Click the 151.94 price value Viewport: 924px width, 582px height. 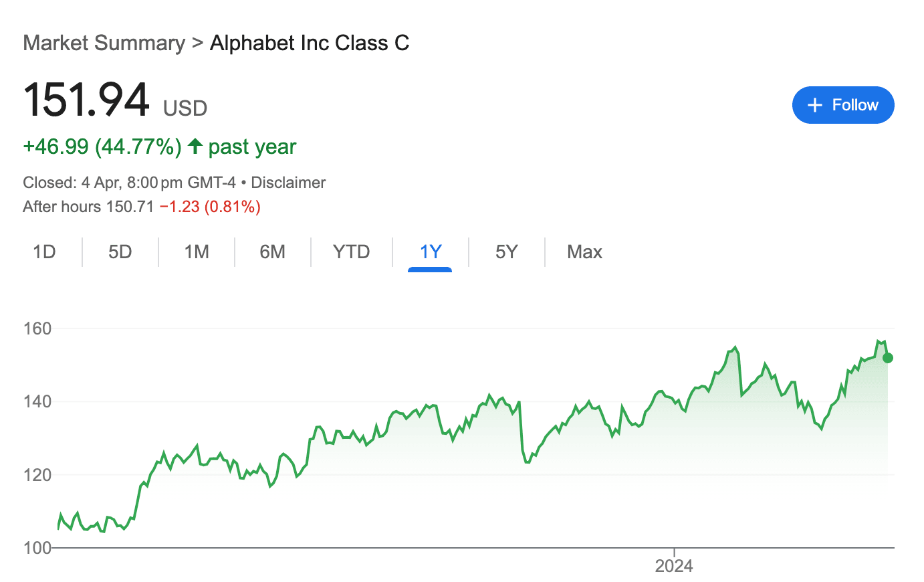[x=86, y=100]
